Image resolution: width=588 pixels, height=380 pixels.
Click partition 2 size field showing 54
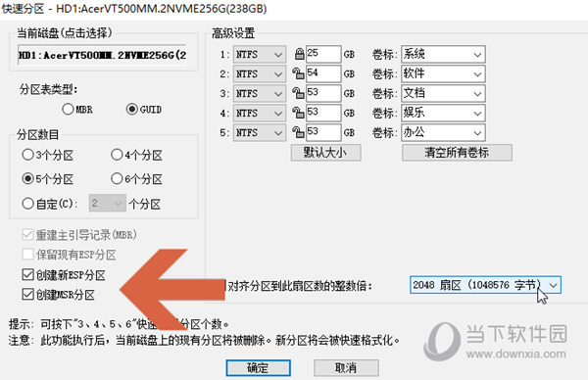[323, 73]
